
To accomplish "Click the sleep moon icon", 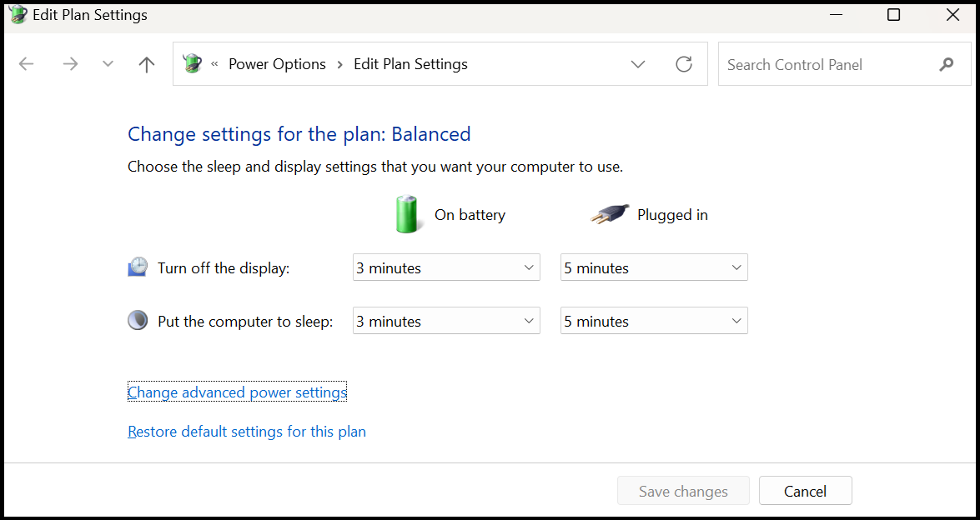I will click(137, 321).
